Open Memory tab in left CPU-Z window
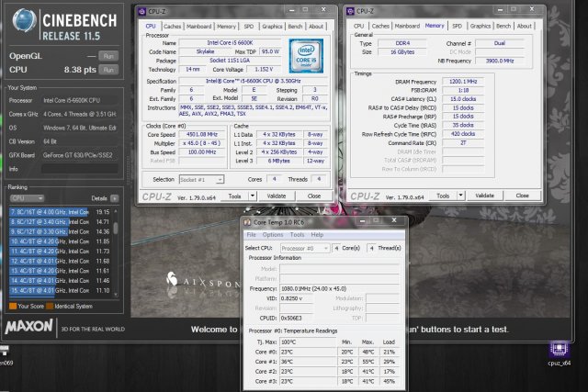Image resolution: width=588 pixels, height=392 pixels. click(x=227, y=27)
